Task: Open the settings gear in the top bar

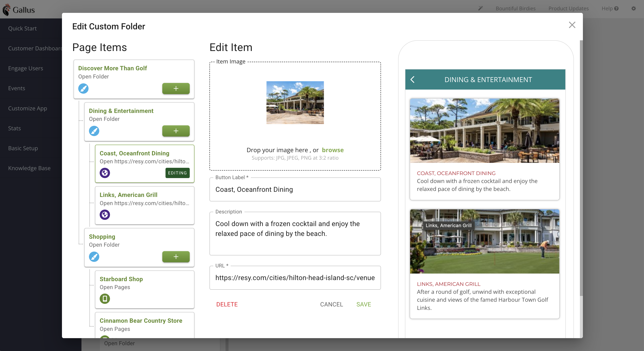Action: (633, 9)
